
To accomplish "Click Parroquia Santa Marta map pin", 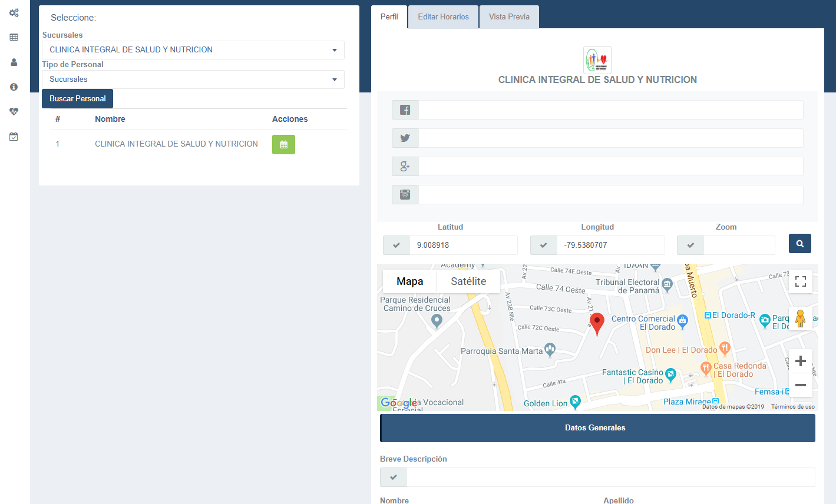I will coord(550,350).
